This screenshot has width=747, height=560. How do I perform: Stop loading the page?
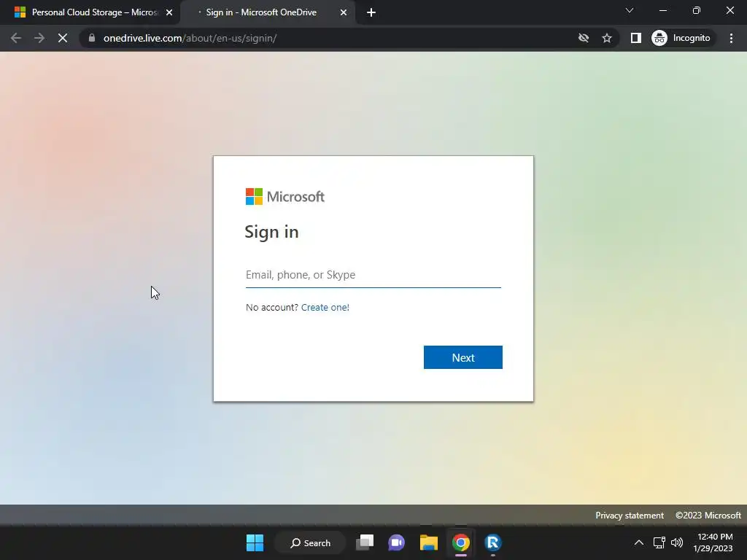coord(63,38)
